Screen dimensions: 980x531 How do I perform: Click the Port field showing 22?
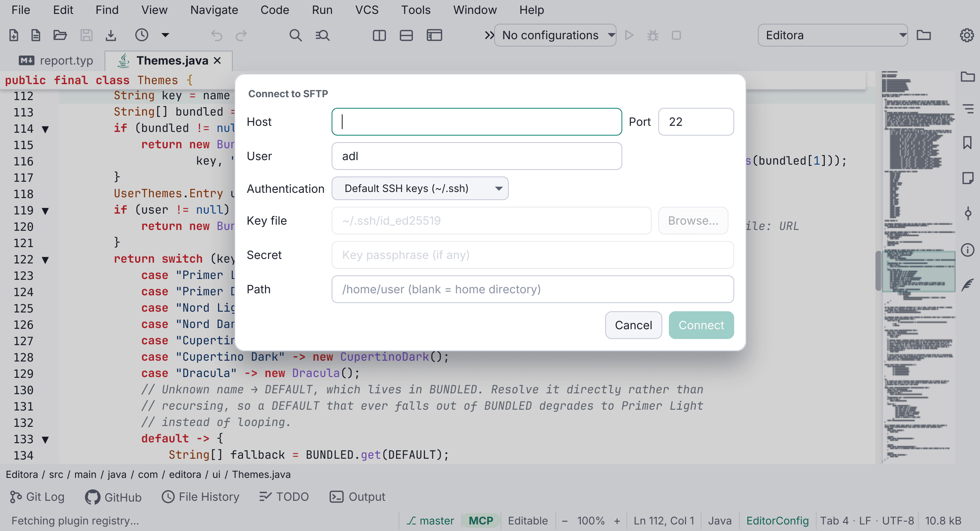(x=696, y=122)
